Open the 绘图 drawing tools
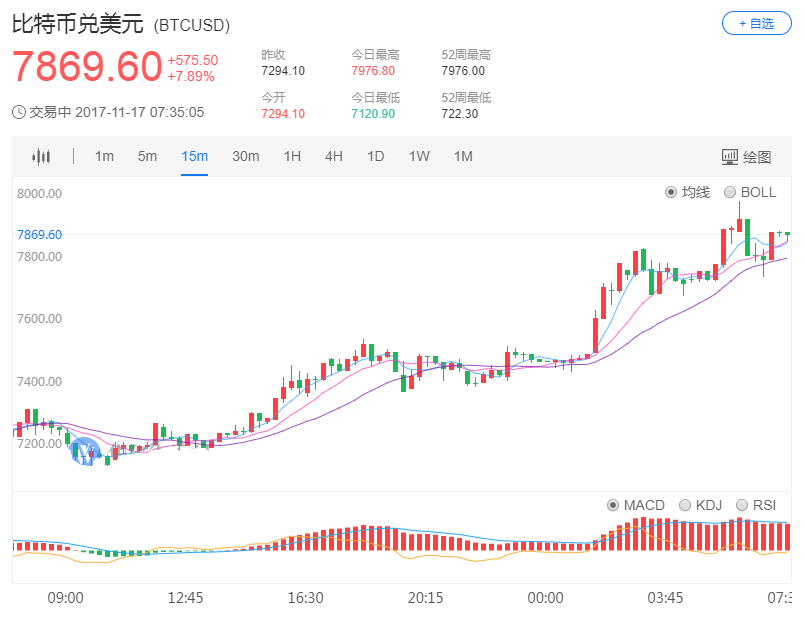Image resolution: width=805 pixels, height=620 pixels. [x=758, y=156]
